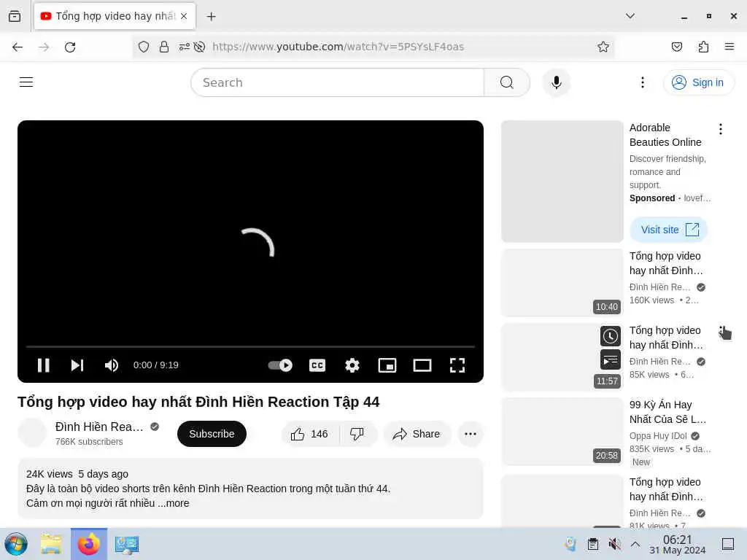Open tracking protection shield icon

[x=144, y=47]
